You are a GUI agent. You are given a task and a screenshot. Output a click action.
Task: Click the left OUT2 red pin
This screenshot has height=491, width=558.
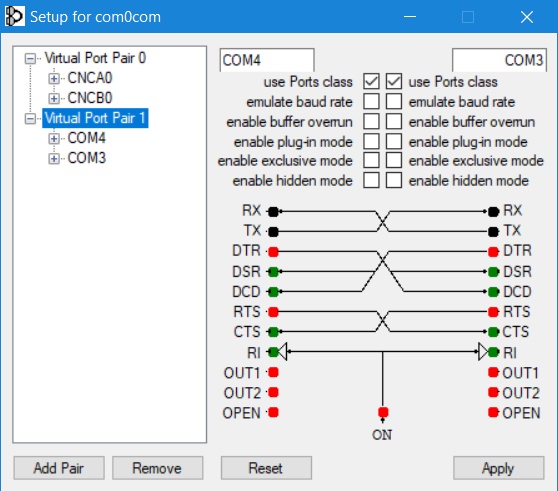[273, 392]
